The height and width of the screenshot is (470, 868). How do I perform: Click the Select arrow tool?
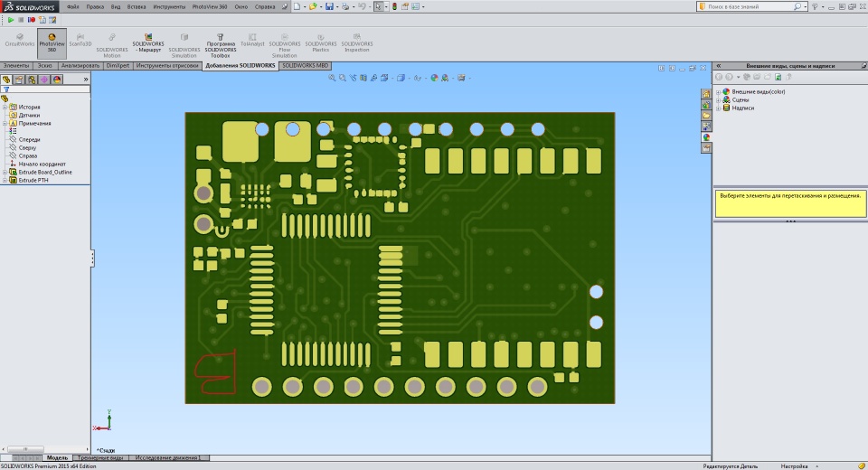click(378, 6)
